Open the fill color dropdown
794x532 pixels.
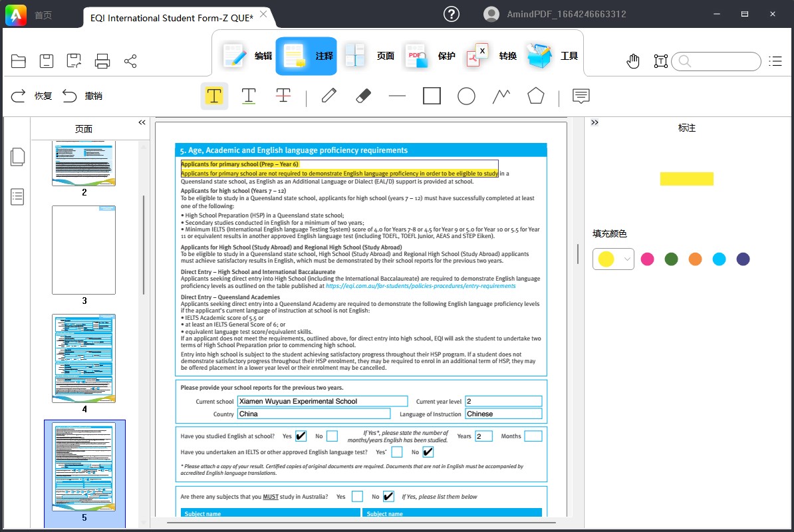point(613,259)
